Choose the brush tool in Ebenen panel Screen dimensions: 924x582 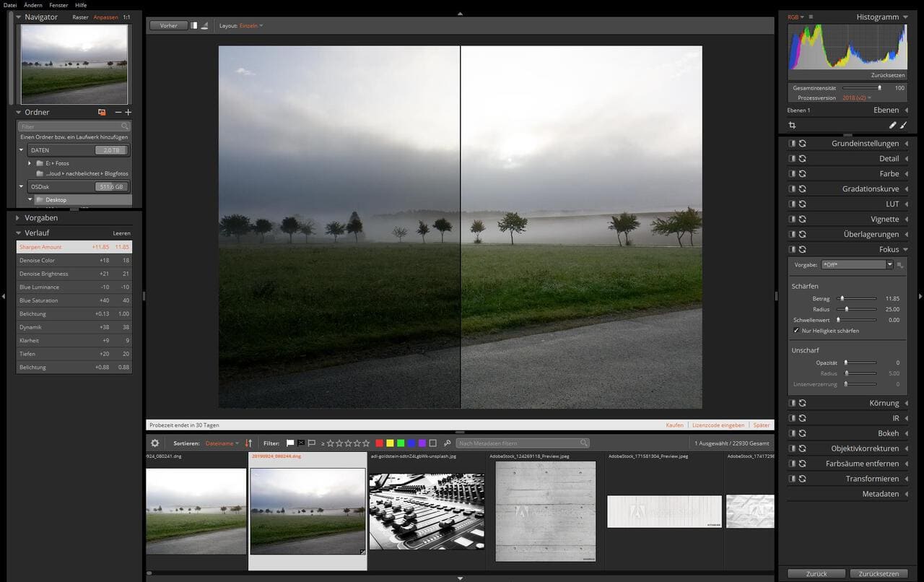903,126
